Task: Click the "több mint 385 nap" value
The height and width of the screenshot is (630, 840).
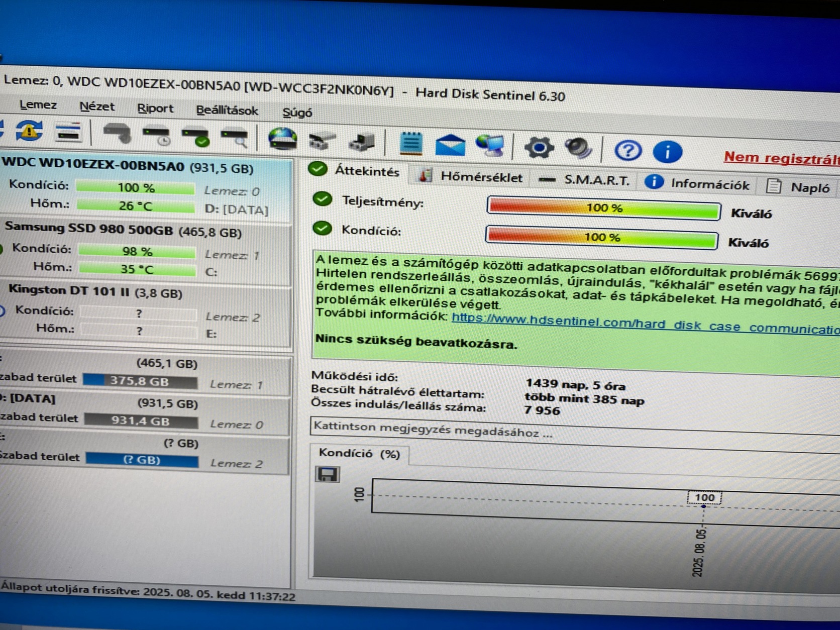Action: (584, 398)
